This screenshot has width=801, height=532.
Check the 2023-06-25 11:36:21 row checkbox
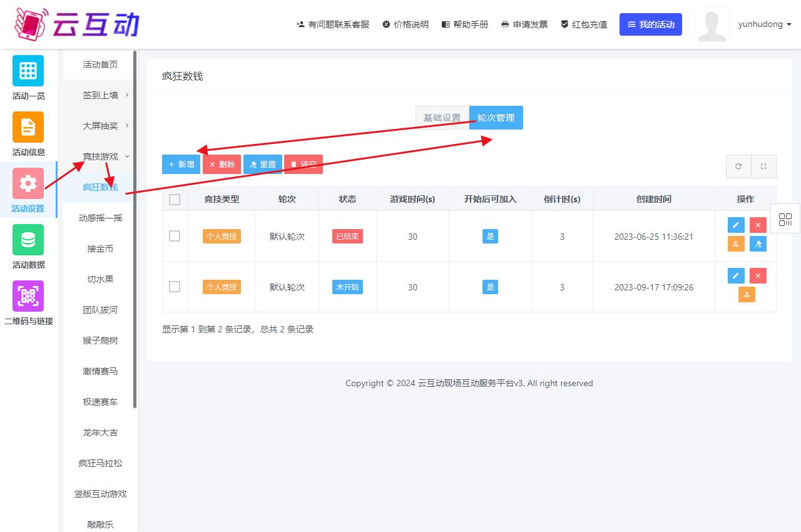pos(175,236)
